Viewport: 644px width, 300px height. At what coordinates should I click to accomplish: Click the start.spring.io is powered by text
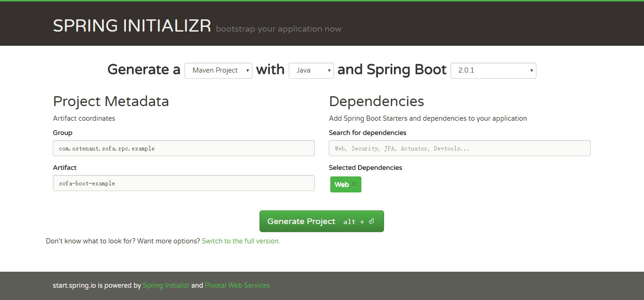[x=97, y=285]
